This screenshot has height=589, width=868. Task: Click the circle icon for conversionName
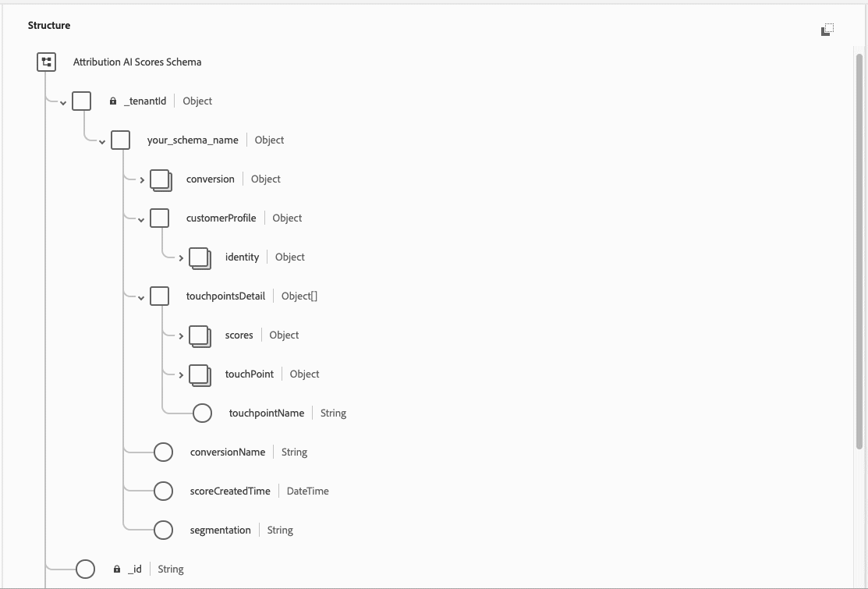tap(164, 452)
